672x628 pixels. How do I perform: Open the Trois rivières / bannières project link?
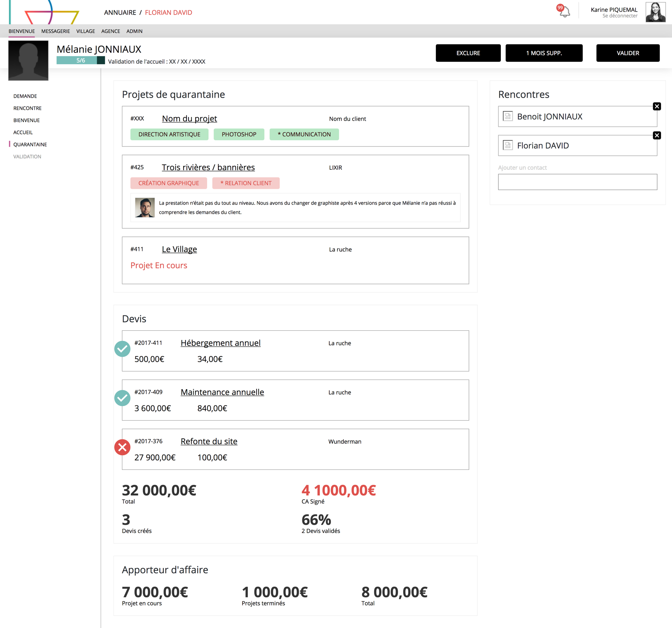pos(208,167)
